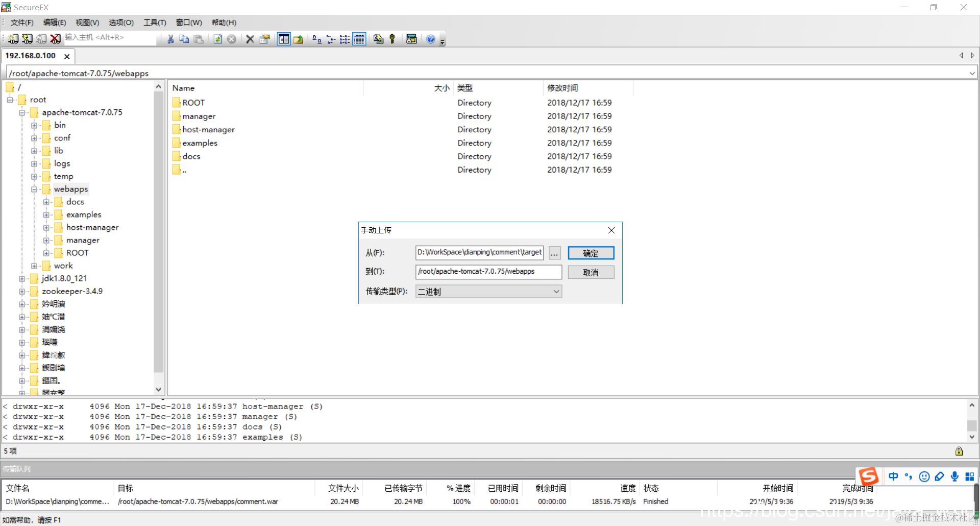The width and height of the screenshot is (980, 526).
Task: Select the work folder in tree
Action: [x=63, y=266]
